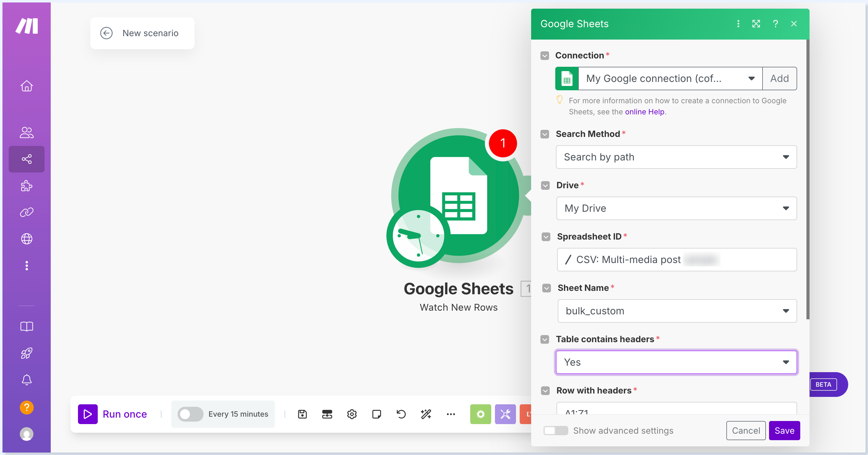Open the user profile avatar
This screenshot has width=868, height=455.
[27, 434]
